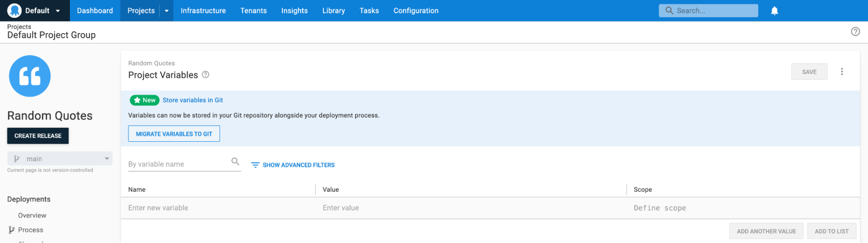The width and height of the screenshot is (868, 243).
Task: Click Migrate Variables to Git button
Action: [x=174, y=134]
